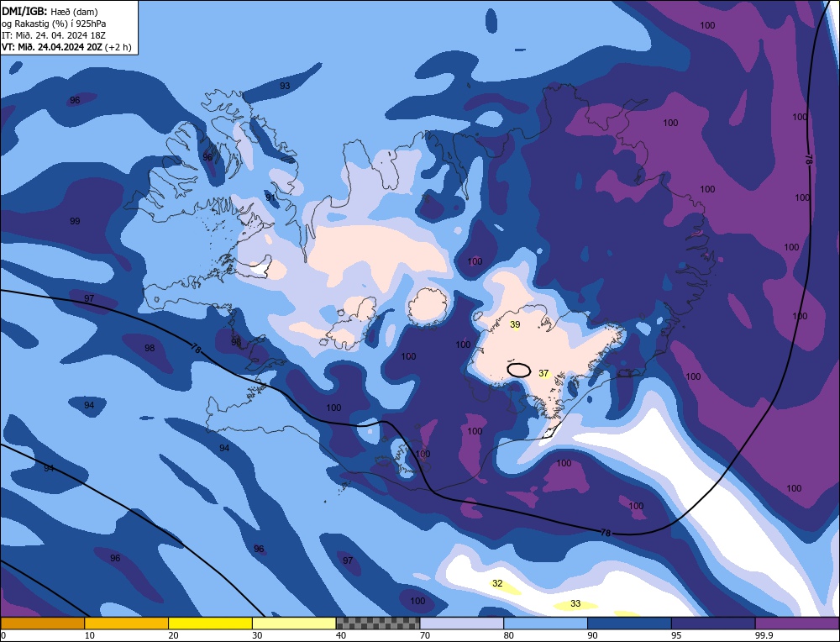Click the text 'og Rakastig (%) í 925hPa'
Screen dimensions: 840x642
tap(54, 23)
